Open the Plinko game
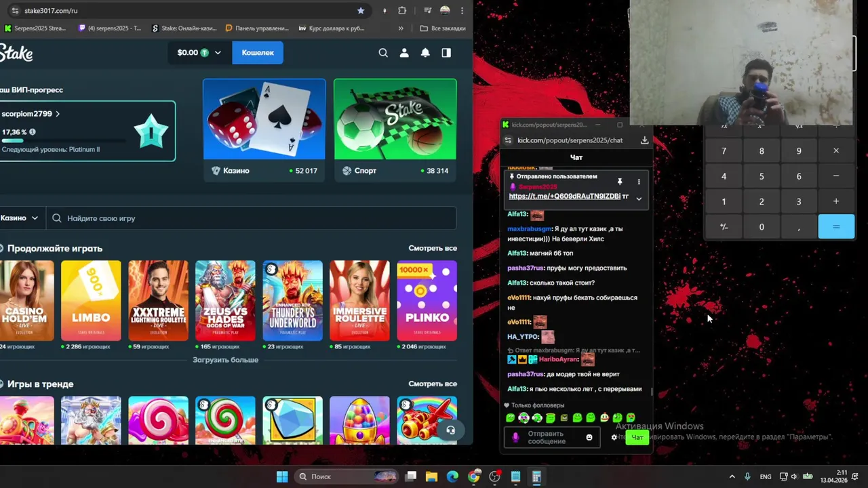The width and height of the screenshot is (868, 488). point(427,300)
